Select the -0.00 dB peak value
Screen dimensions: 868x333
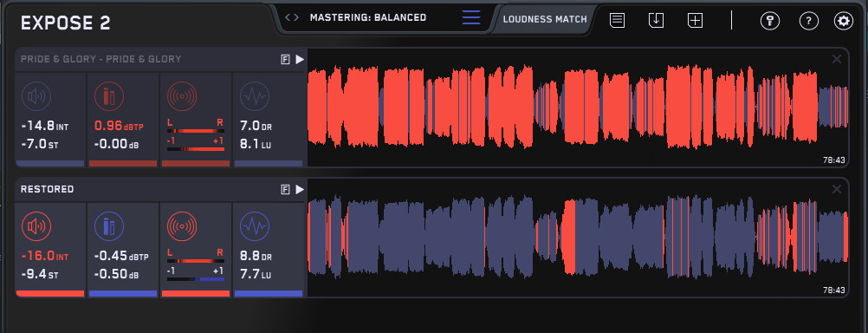(x=116, y=145)
